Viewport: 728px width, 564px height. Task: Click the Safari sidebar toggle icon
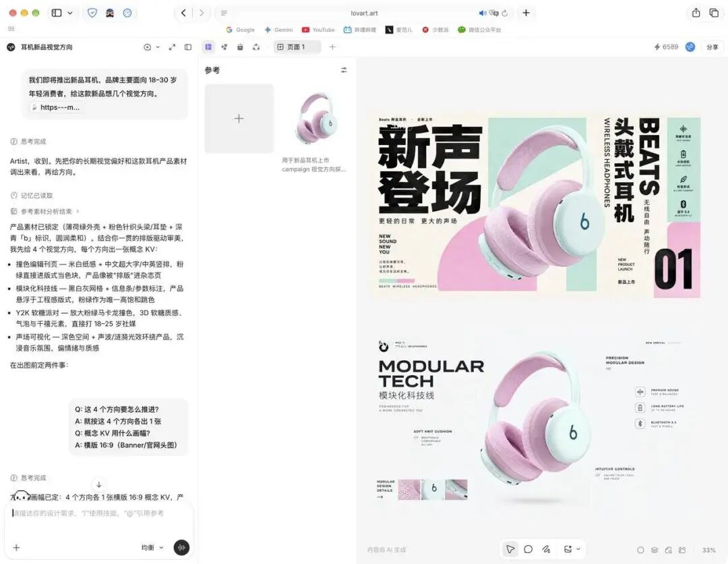click(x=57, y=13)
